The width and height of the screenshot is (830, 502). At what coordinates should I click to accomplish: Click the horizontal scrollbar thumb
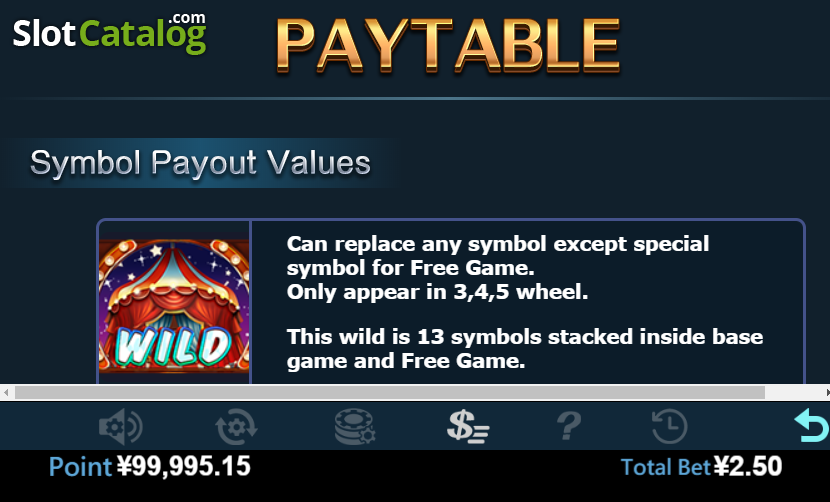390,392
